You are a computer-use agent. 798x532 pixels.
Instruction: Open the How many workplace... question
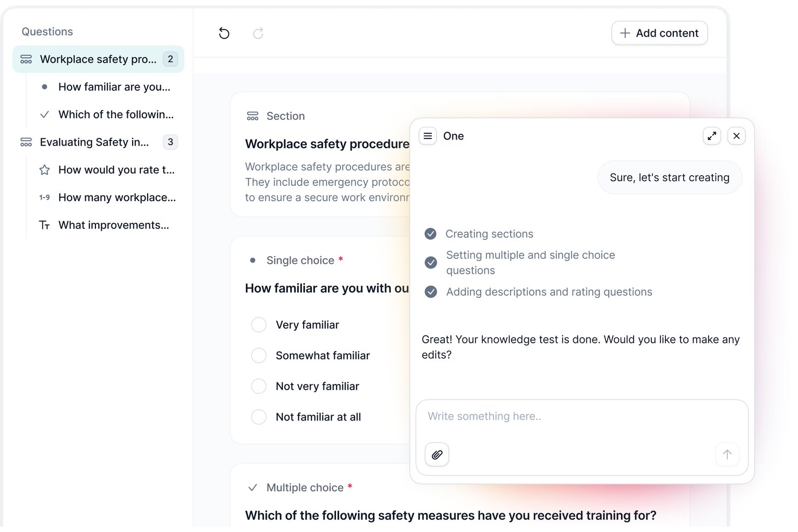point(117,197)
